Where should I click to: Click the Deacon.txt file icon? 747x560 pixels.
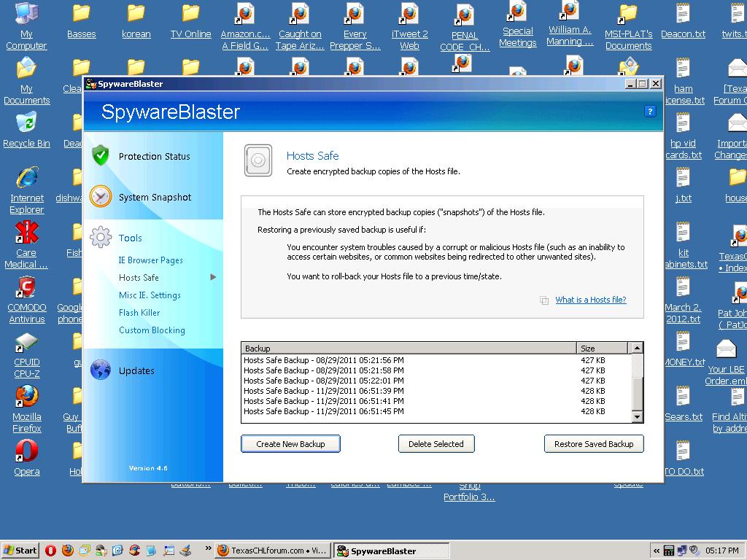click(683, 13)
